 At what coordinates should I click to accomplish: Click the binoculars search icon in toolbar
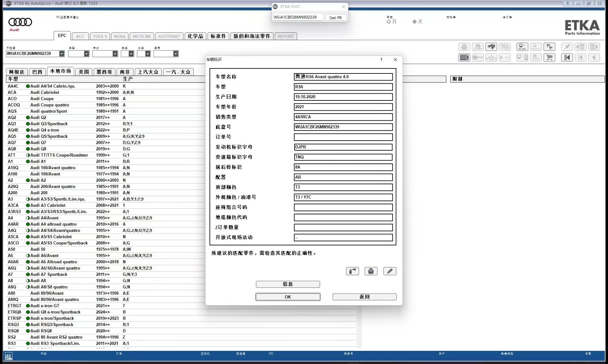(491, 47)
